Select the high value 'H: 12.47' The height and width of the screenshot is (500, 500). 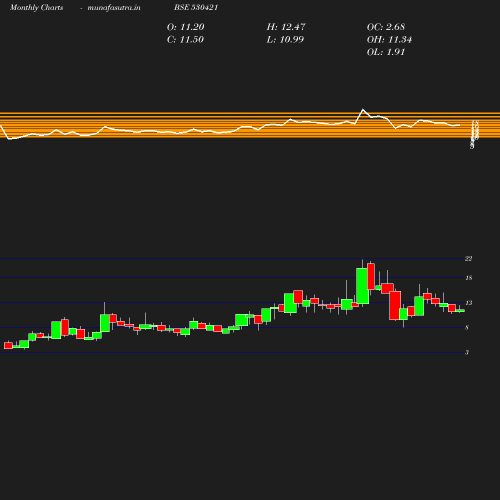click(286, 27)
